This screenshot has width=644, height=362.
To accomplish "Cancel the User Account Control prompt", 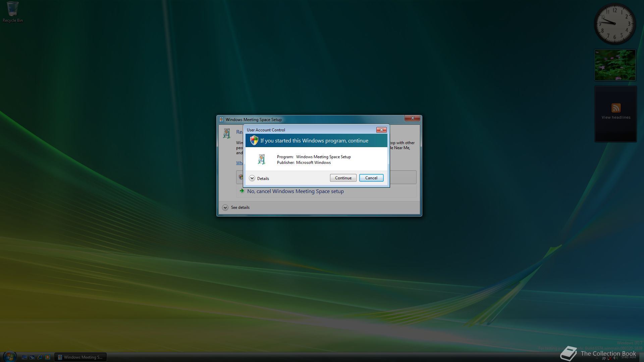I will click(x=371, y=178).
